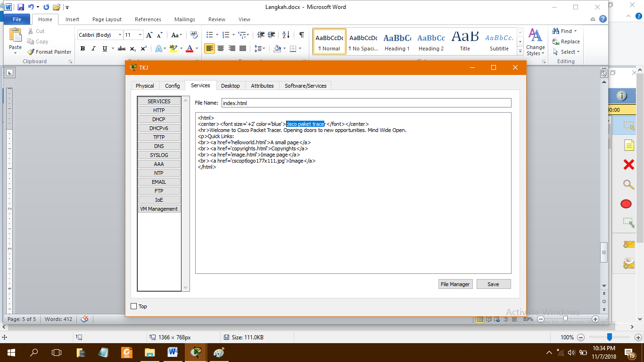Open the Select dropdown in Editing group
The width and height of the screenshot is (644, 362).
click(x=567, y=52)
